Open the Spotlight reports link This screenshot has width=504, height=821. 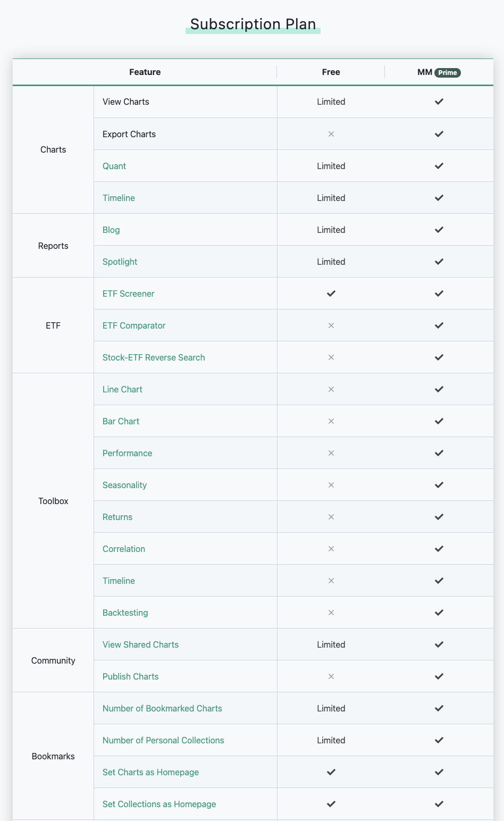[x=120, y=261]
